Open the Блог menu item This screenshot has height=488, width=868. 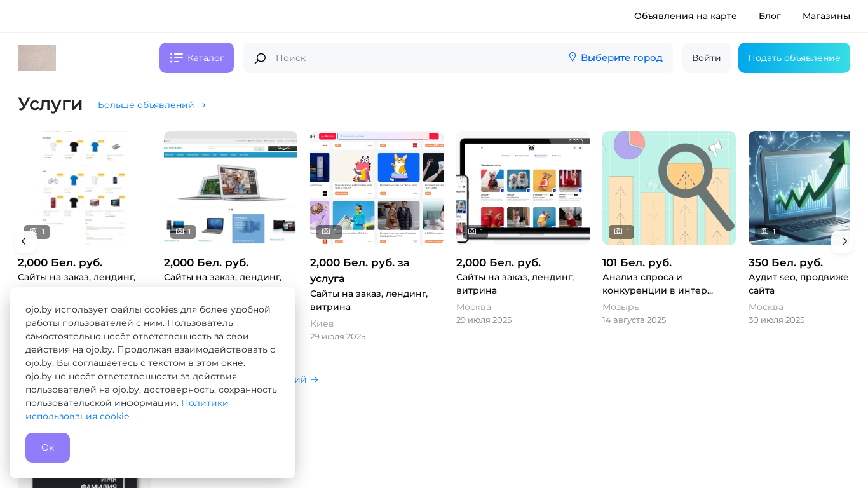coord(770,16)
